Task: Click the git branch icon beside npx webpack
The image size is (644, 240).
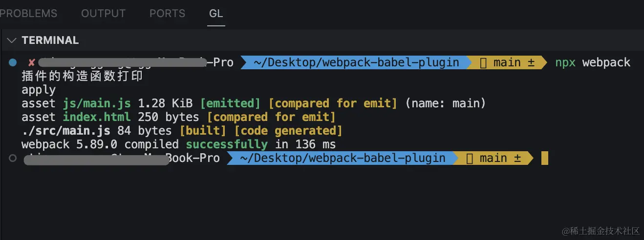Action: (x=483, y=62)
